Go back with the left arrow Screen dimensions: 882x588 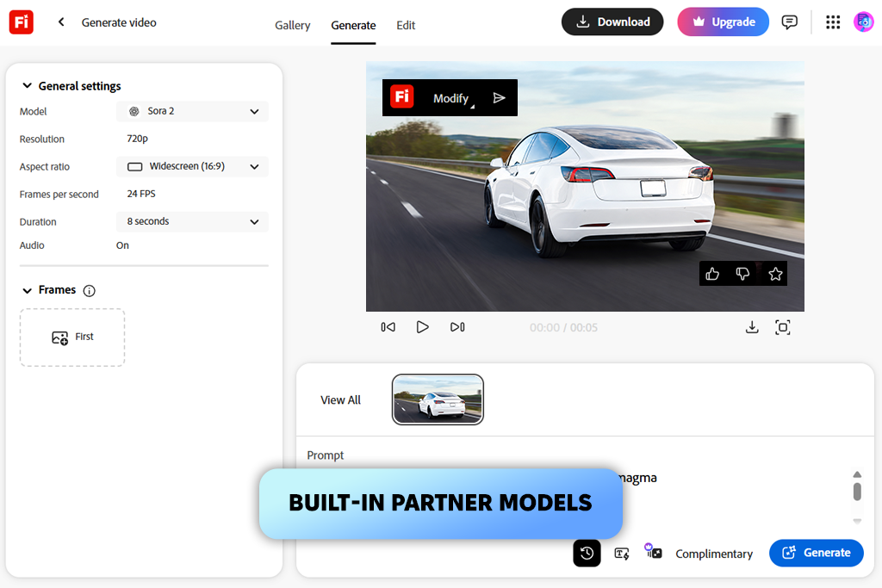pos(61,22)
